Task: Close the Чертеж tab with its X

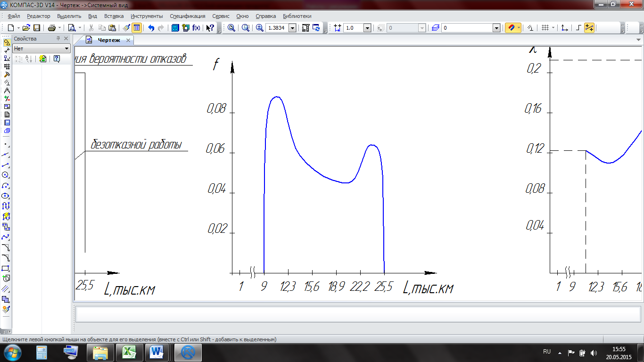Action: 128,41
